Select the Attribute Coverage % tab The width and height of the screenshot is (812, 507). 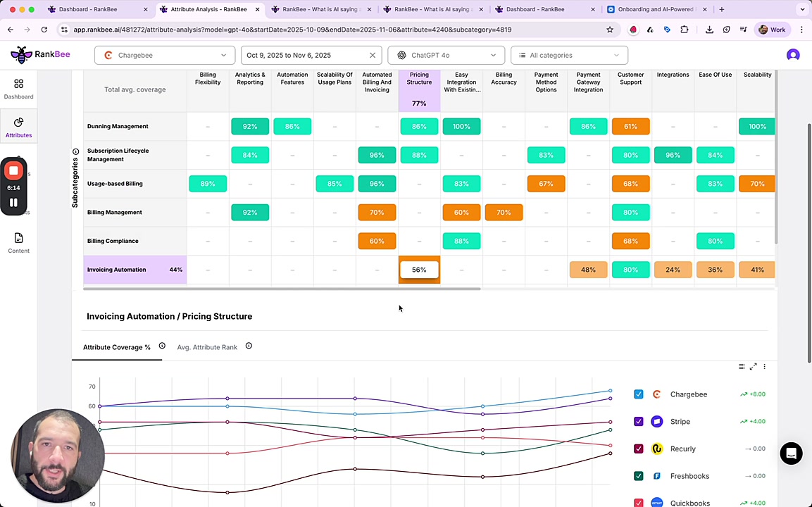(117, 347)
